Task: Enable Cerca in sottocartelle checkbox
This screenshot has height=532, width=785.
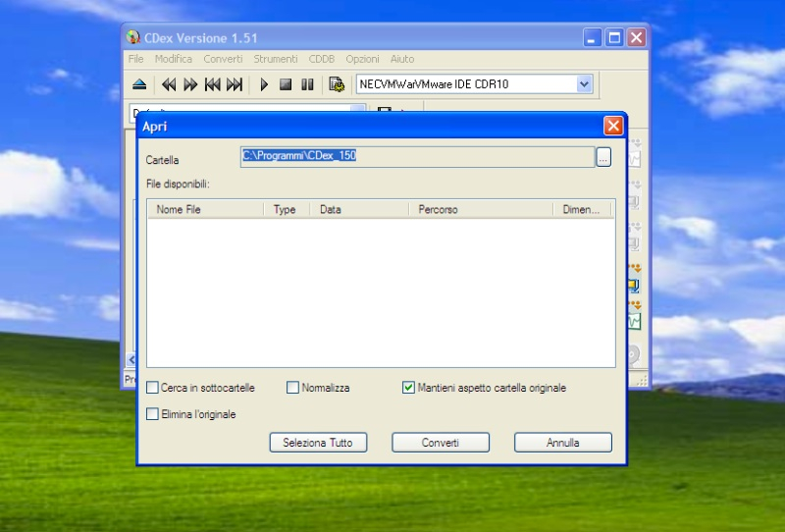Action: coord(153,388)
